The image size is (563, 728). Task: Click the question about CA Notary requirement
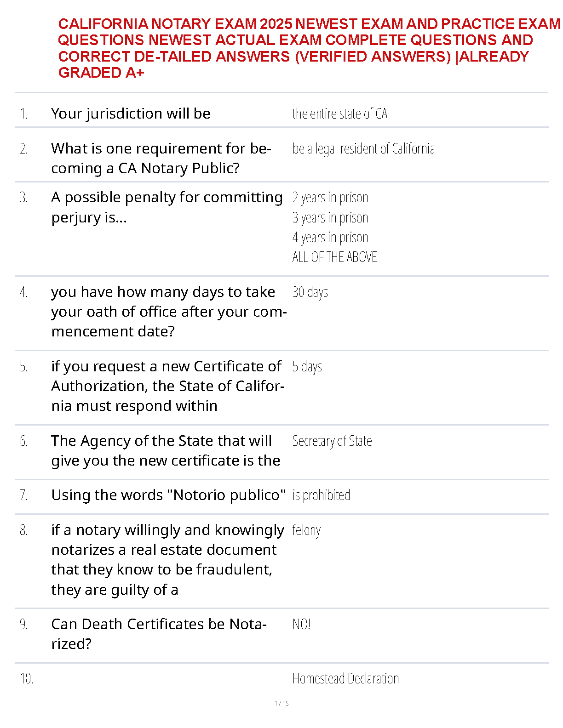[161, 158]
